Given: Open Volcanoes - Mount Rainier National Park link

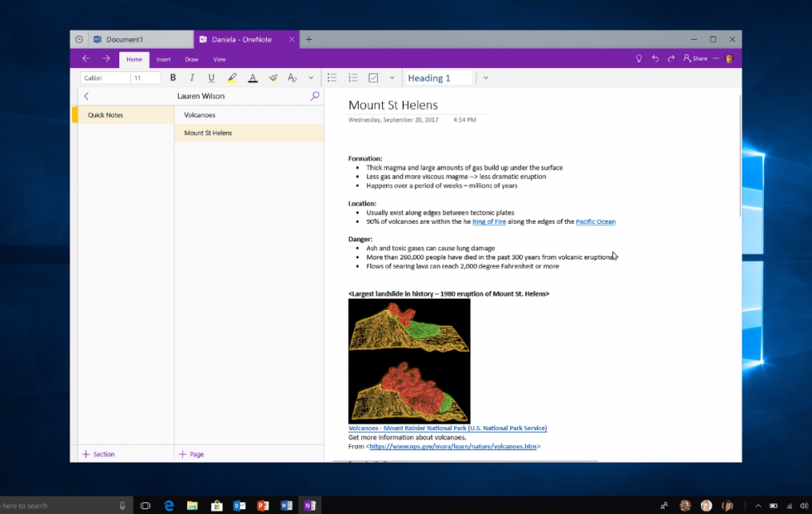Looking at the screenshot, I should coord(447,428).
